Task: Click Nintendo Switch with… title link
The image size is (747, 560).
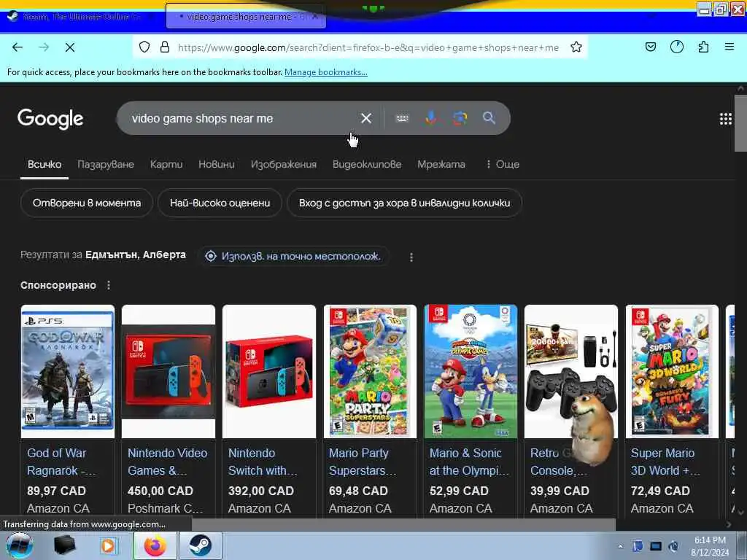Action: click(263, 462)
